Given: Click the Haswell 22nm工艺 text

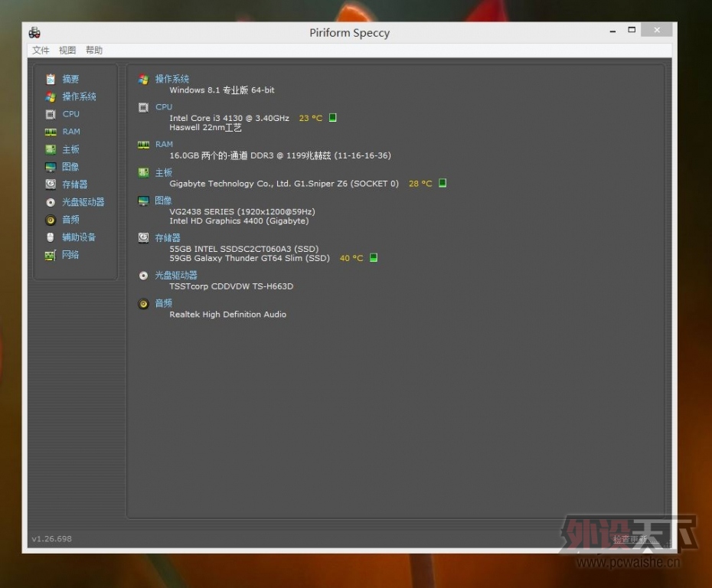Looking at the screenshot, I should coord(205,128).
